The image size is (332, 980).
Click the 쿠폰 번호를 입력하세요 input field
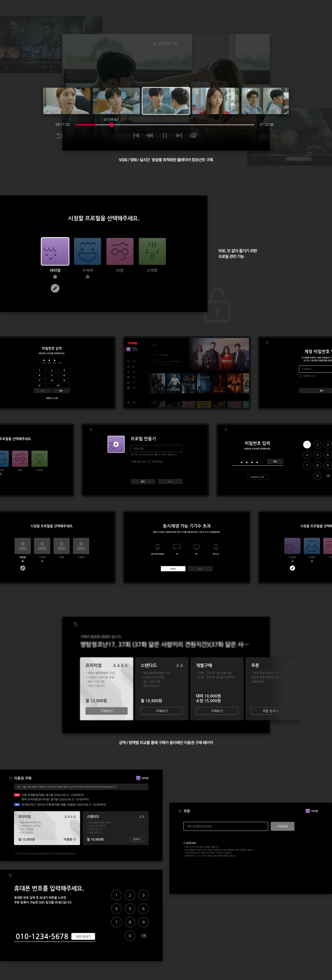[226, 826]
